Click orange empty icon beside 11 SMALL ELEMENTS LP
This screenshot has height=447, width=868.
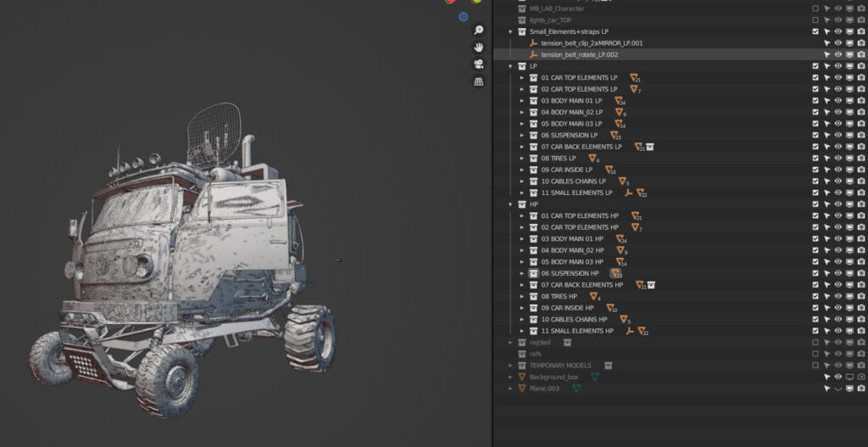pyautogui.click(x=628, y=193)
